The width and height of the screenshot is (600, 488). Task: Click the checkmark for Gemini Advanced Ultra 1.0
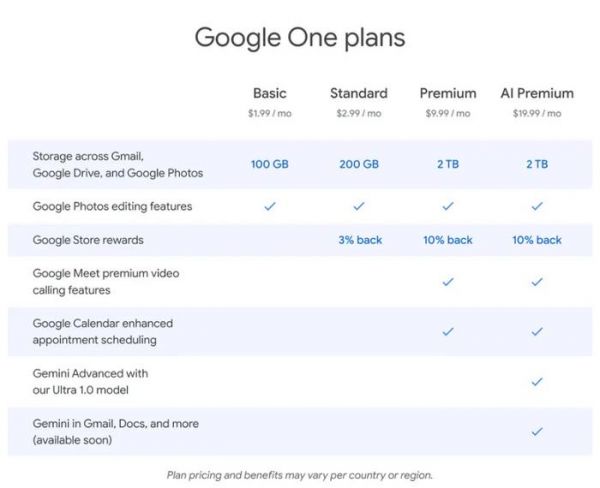click(537, 381)
